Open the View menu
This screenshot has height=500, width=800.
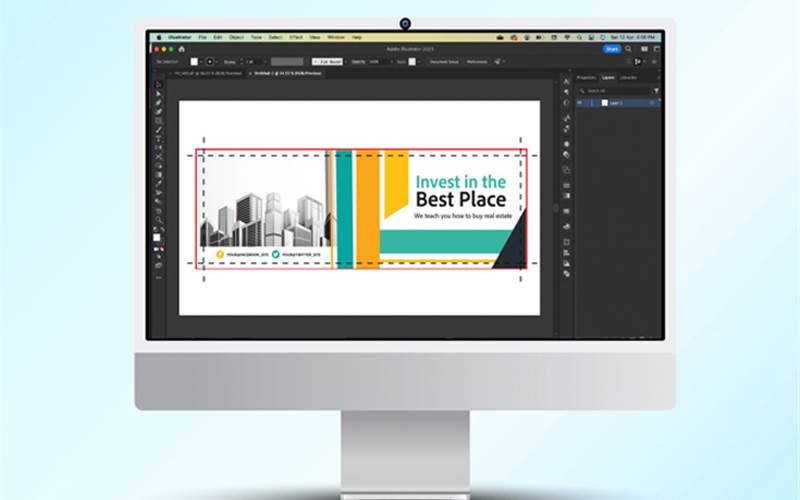315,37
